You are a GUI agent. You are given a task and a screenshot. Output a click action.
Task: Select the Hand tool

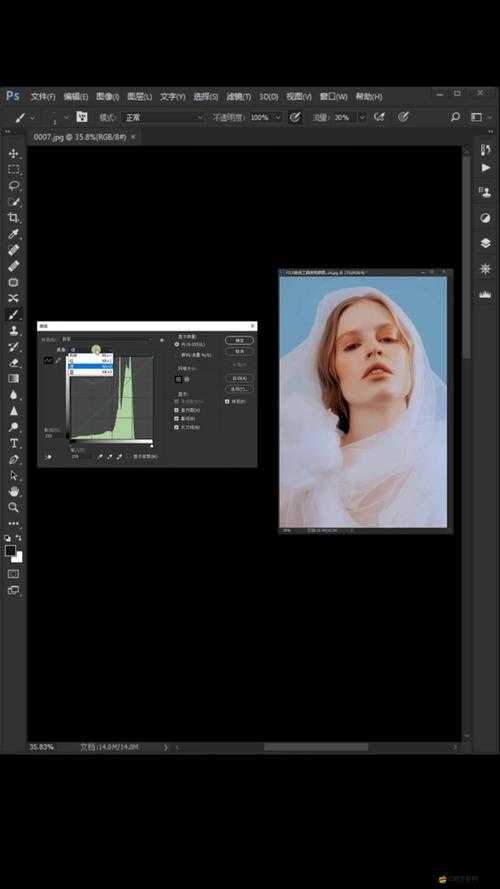tap(14, 491)
